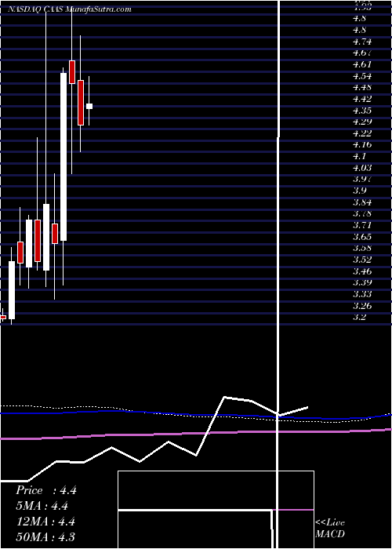Click the '12MA : 4.4' value
Screen dimensions: 392x549
pyautogui.click(x=46, y=522)
